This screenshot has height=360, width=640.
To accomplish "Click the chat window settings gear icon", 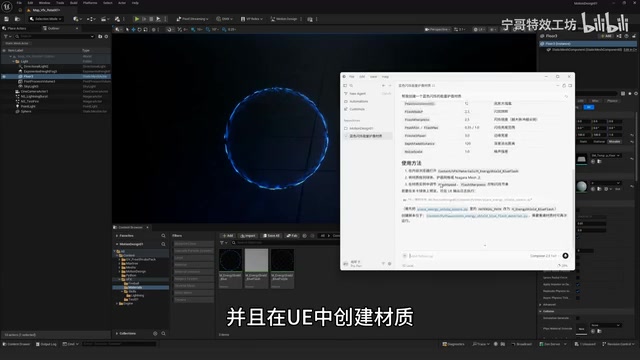I will pos(389,264).
